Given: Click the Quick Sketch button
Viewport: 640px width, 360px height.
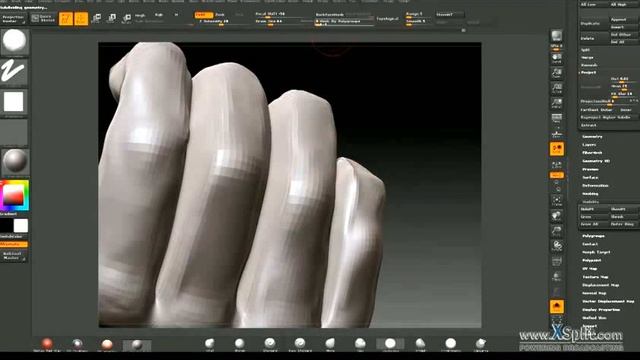Looking at the screenshot, I should point(43,18).
